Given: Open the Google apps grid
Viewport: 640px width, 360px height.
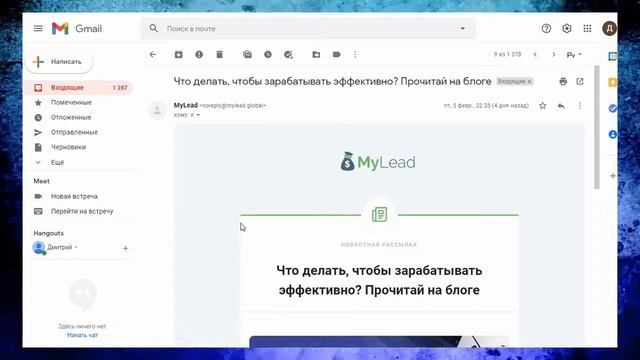Looking at the screenshot, I should click(x=587, y=29).
